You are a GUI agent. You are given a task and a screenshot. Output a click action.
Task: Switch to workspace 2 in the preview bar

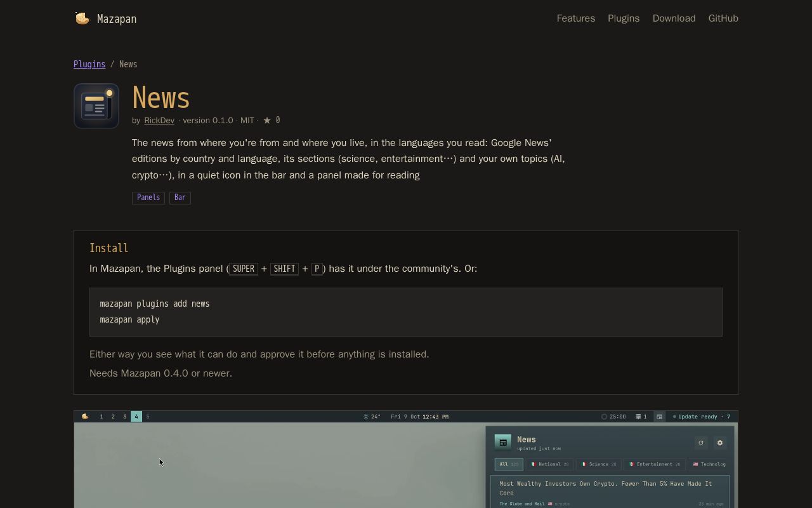pyautogui.click(x=113, y=417)
